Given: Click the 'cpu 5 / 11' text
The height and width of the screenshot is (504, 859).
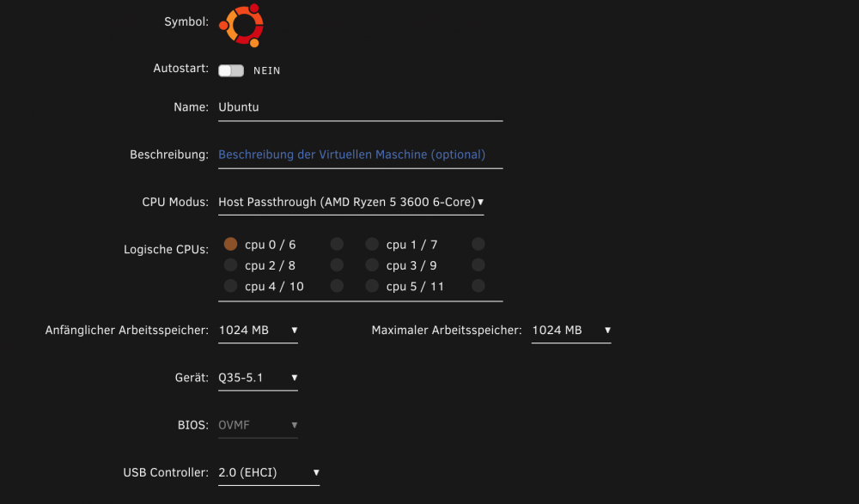Looking at the screenshot, I should pos(415,287).
